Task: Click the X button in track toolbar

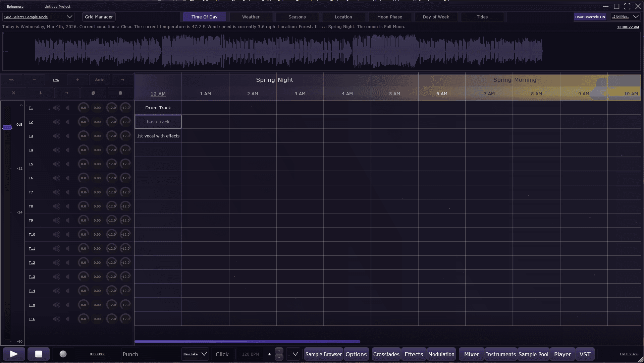Action: pos(13,93)
